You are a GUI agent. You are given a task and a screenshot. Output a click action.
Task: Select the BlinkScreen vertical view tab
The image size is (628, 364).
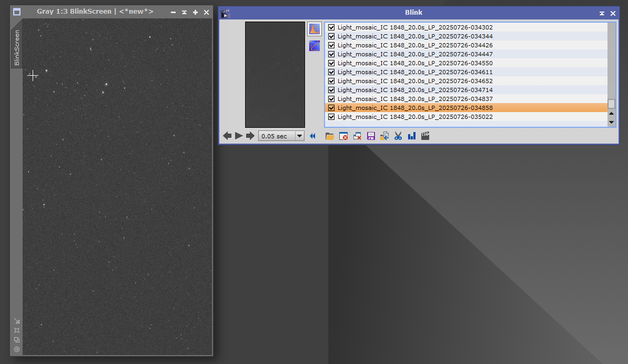click(x=17, y=47)
